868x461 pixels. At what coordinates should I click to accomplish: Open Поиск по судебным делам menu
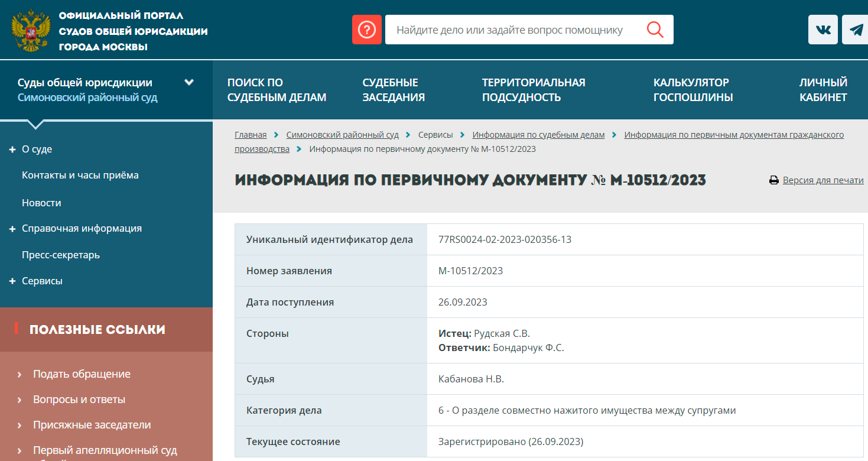coord(277,90)
